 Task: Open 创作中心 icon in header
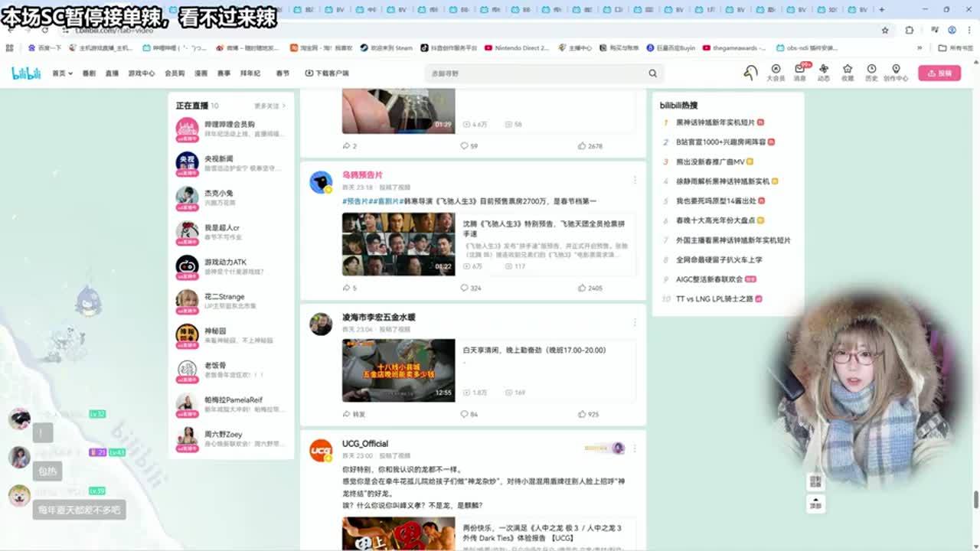pyautogui.click(x=896, y=72)
